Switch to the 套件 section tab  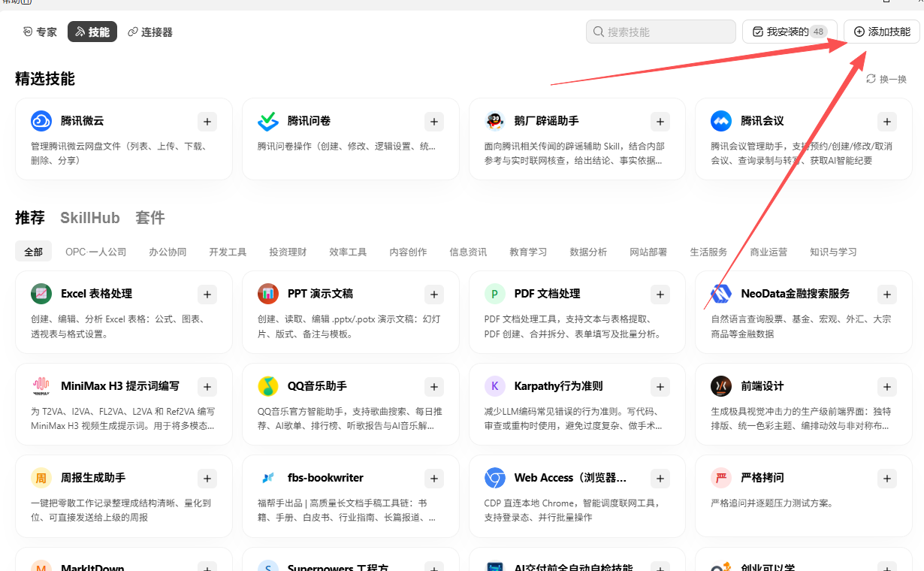150,218
